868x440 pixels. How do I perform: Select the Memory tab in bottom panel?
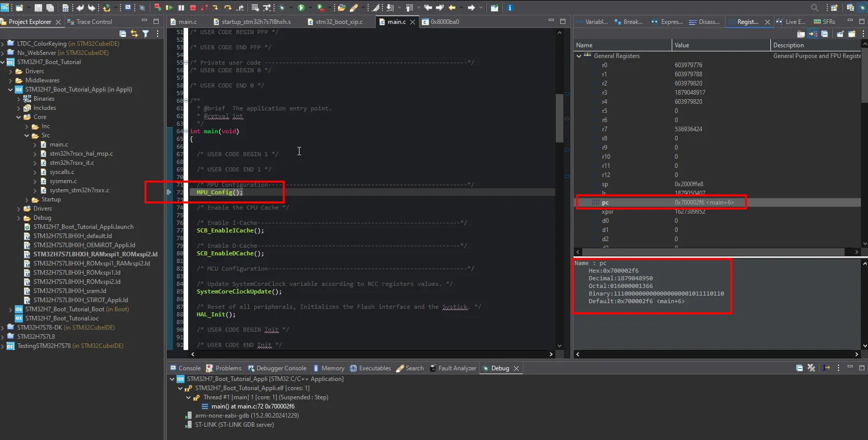pos(328,368)
